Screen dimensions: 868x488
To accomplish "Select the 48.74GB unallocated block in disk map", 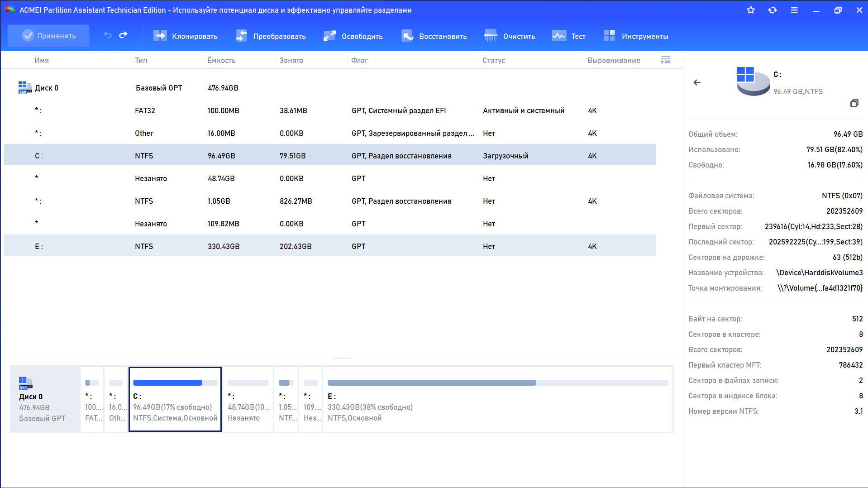I will [x=248, y=399].
